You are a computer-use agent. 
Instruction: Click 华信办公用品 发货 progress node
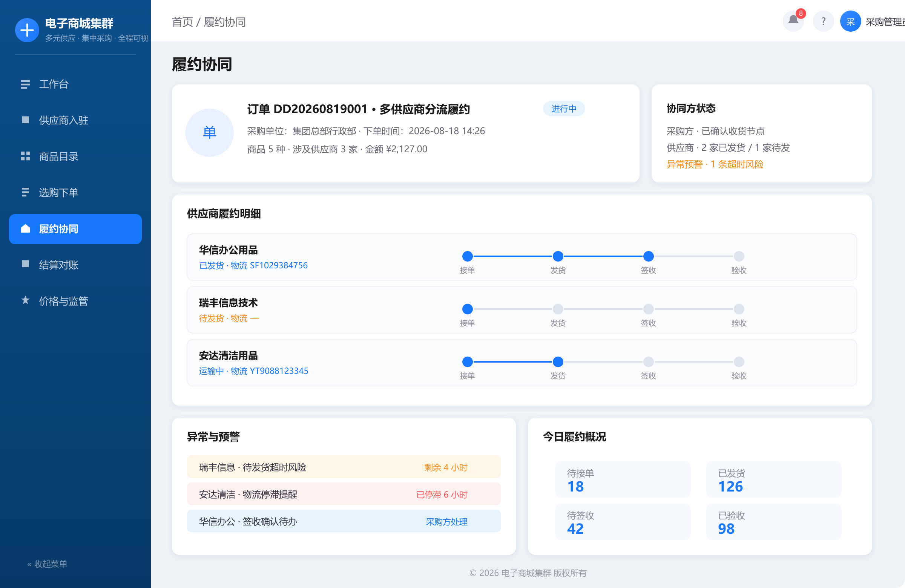click(x=558, y=256)
